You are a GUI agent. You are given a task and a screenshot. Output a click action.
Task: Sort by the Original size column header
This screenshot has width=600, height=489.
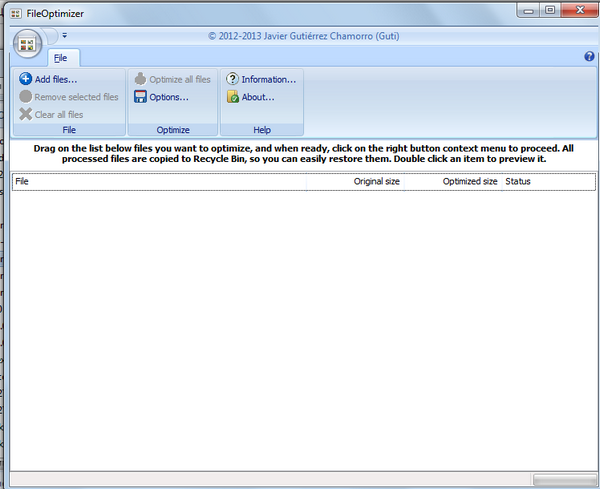355,181
